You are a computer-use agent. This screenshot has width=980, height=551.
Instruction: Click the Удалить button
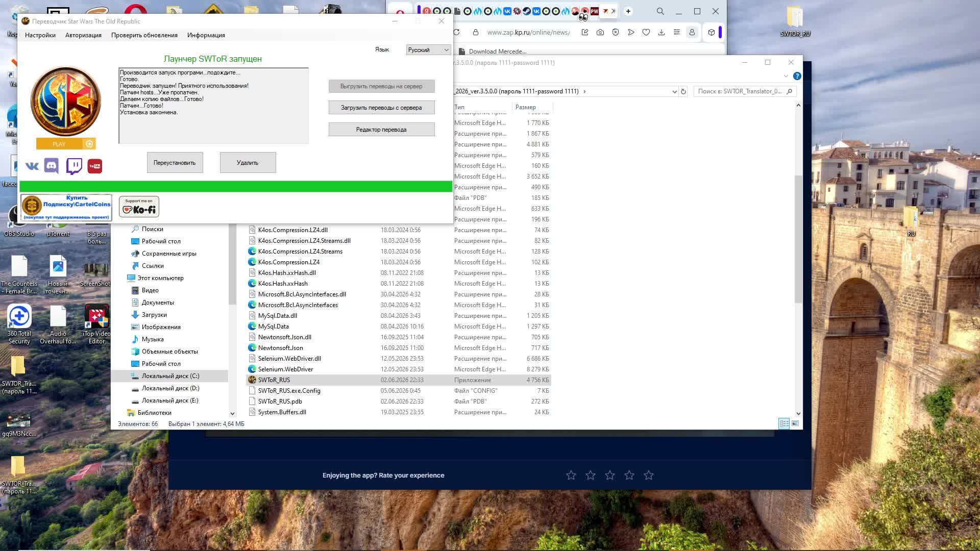tap(248, 163)
